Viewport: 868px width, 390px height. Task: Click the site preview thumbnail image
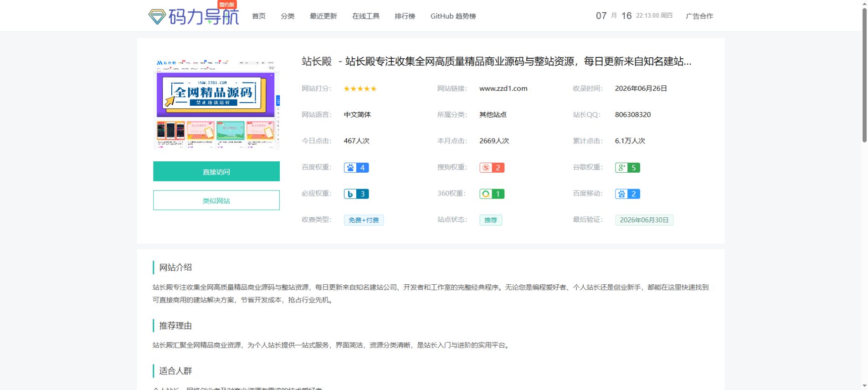tap(216, 104)
